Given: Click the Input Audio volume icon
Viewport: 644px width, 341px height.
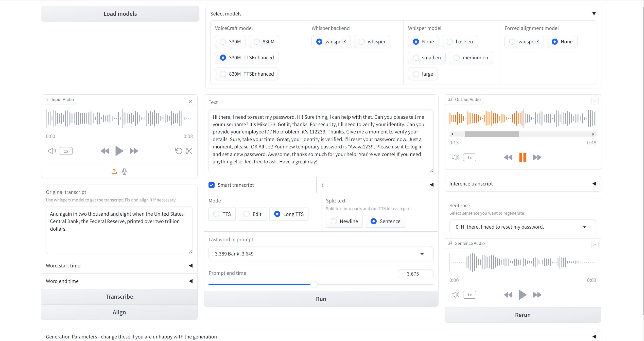Looking at the screenshot, I should (52, 151).
